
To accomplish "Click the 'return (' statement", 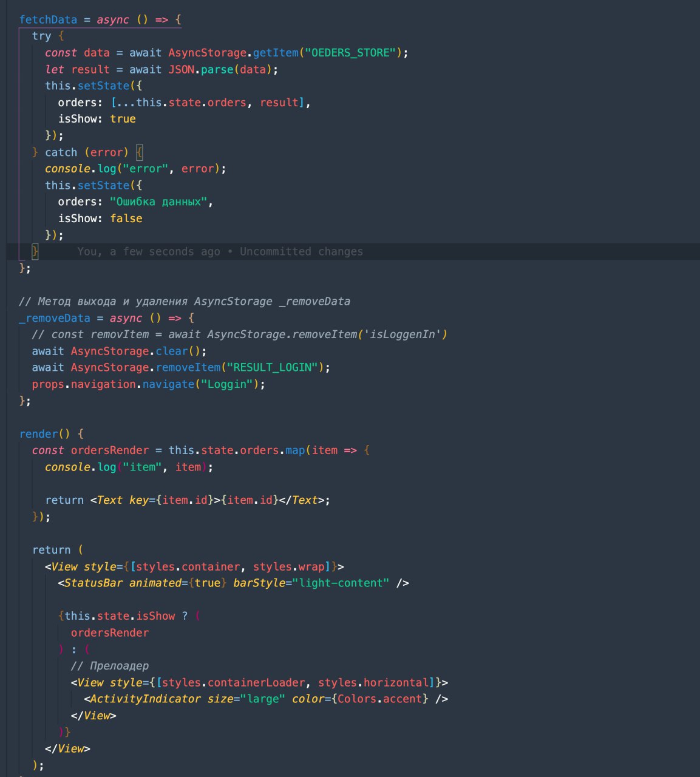I will tap(58, 550).
